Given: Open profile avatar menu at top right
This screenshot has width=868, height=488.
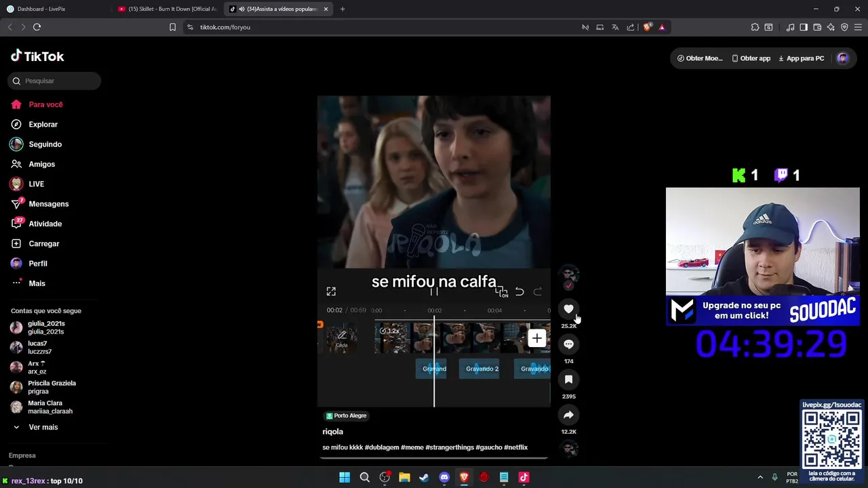Looking at the screenshot, I should 842,58.
